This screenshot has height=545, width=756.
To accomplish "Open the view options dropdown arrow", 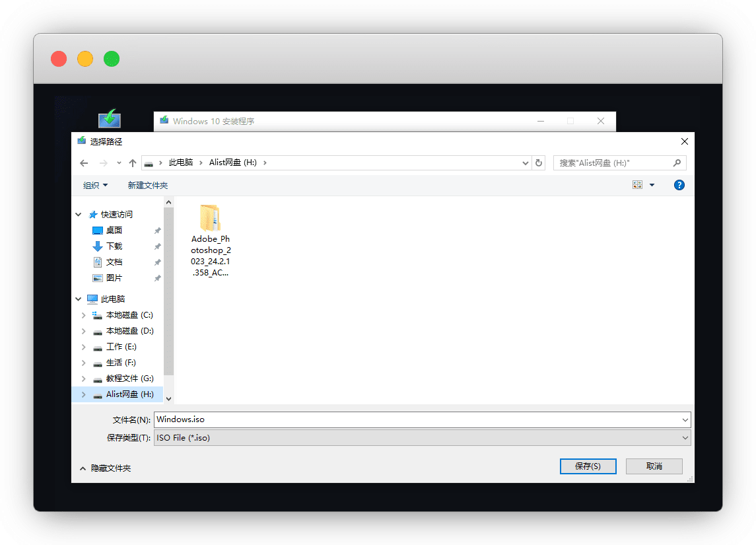I will tap(652, 186).
